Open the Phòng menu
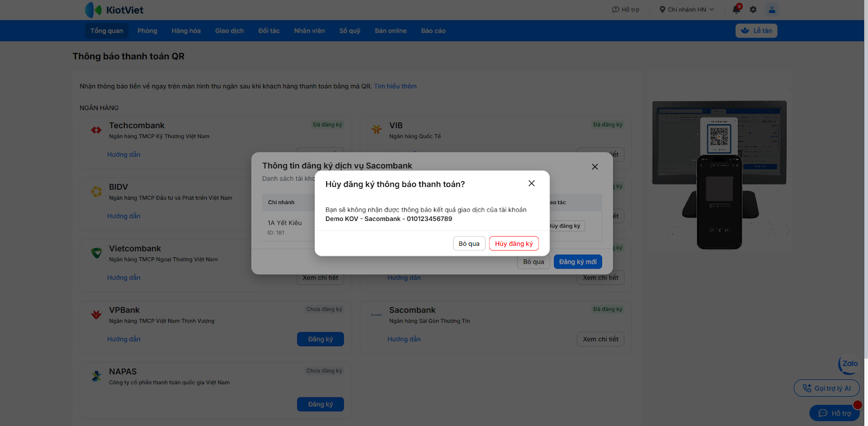The height and width of the screenshot is (426, 868). [x=147, y=31]
